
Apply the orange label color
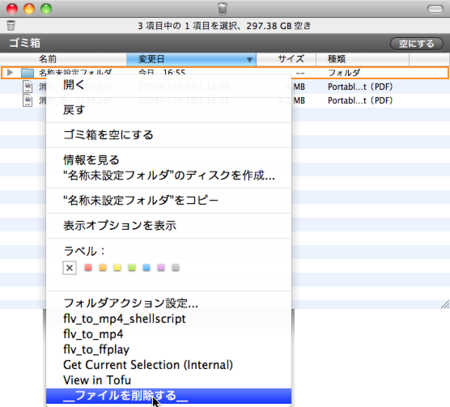coord(103,267)
